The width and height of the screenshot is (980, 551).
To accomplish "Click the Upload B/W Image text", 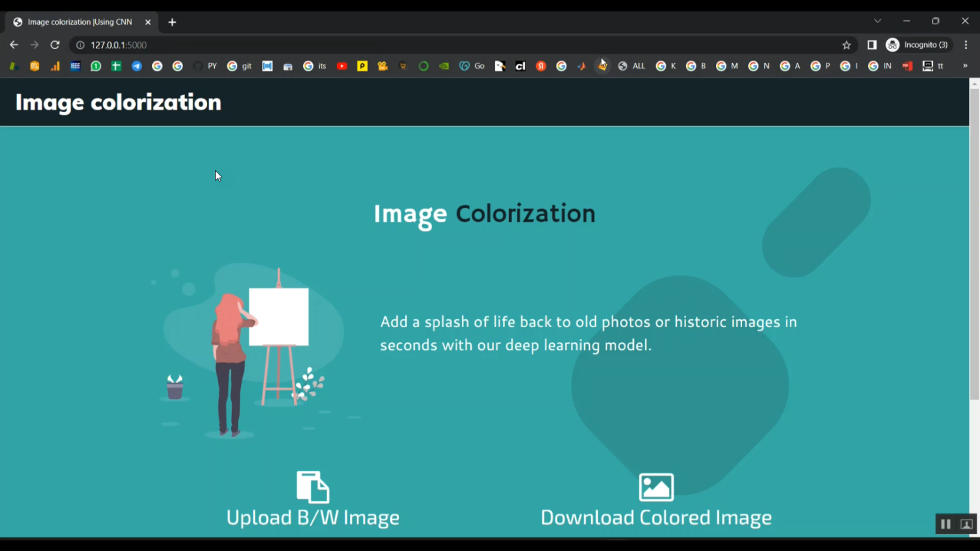I will pos(313,518).
